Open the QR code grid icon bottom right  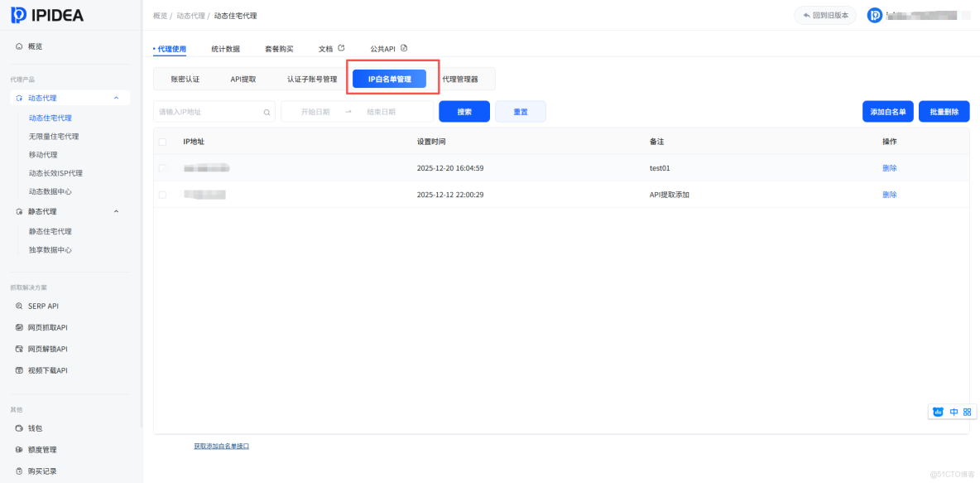point(968,412)
